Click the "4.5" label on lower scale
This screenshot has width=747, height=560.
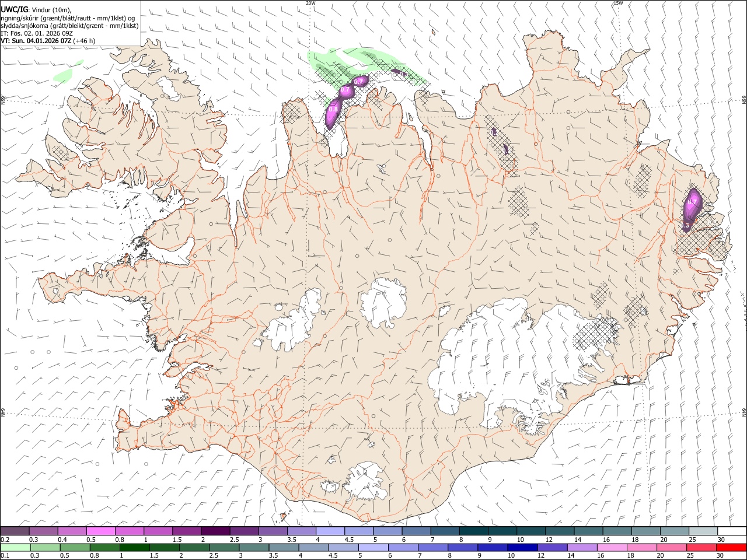point(333,555)
